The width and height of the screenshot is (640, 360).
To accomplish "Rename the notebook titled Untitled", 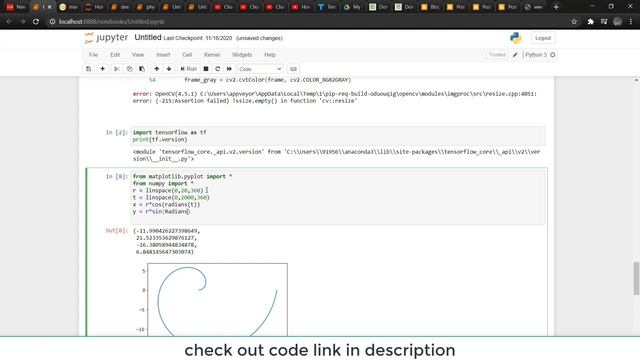I will [148, 38].
